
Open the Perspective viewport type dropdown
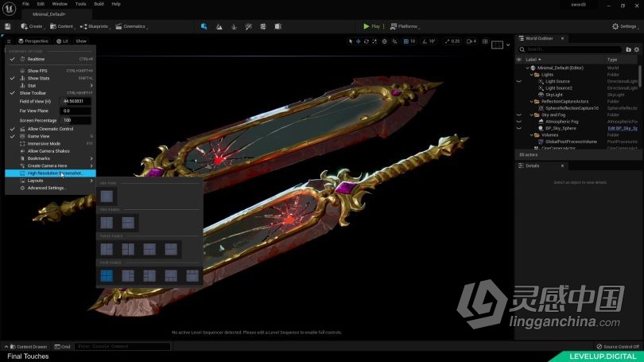click(33, 41)
